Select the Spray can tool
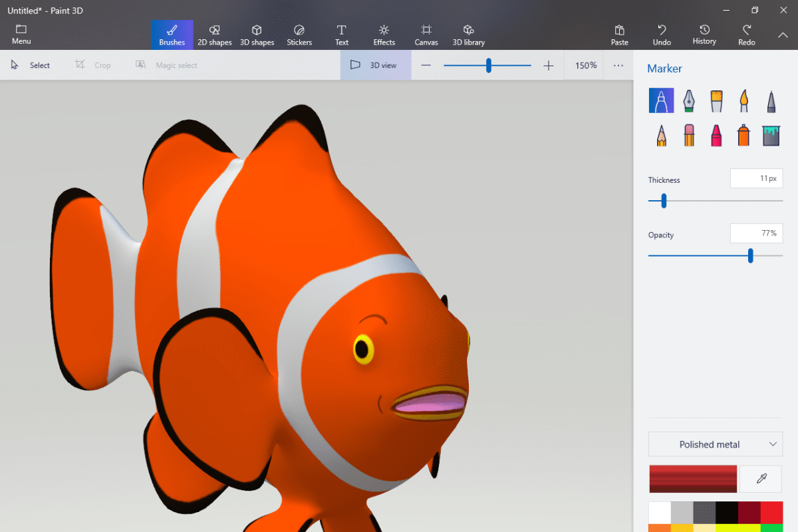This screenshot has width=798, height=532. pos(743,136)
